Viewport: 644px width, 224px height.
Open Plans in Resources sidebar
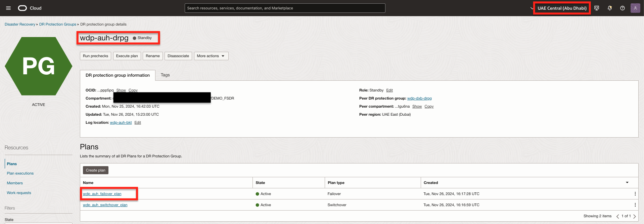coord(12,164)
